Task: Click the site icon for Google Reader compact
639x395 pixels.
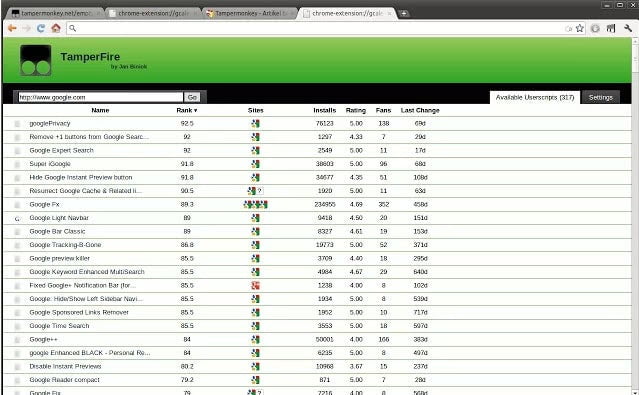Action: tap(255, 380)
